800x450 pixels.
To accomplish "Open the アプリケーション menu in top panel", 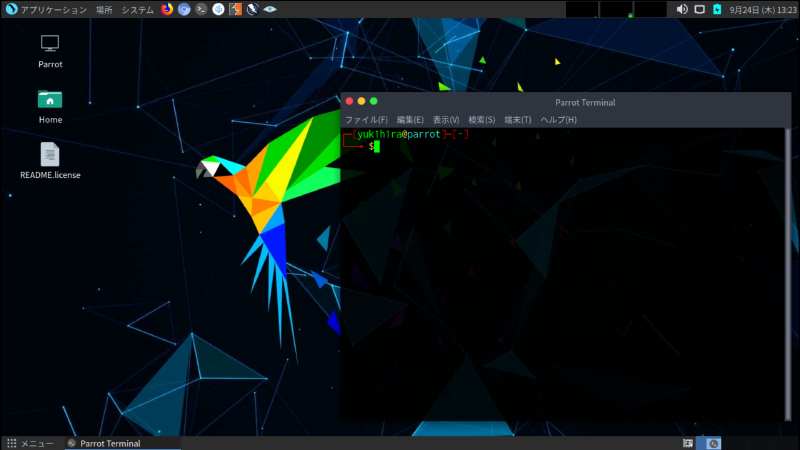I will [54, 10].
